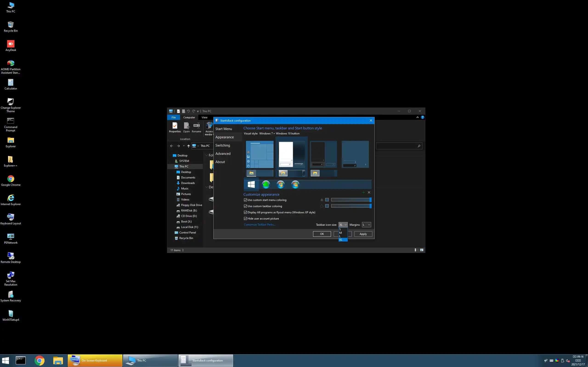Click the green plus add button icon
Screen dimensions: 588x367
click(363, 192)
